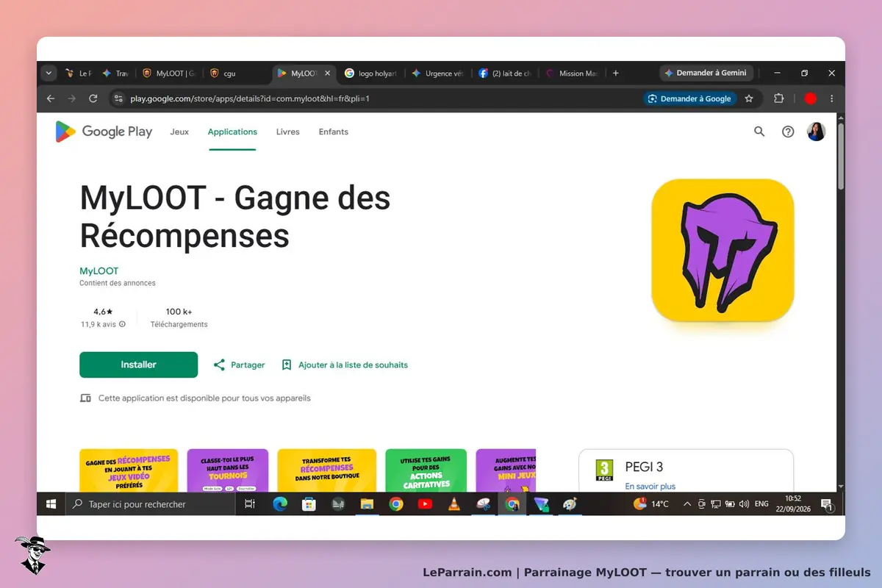Click the Google Play logo
Viewport: 882px width, 588px height.
[104, 132]
